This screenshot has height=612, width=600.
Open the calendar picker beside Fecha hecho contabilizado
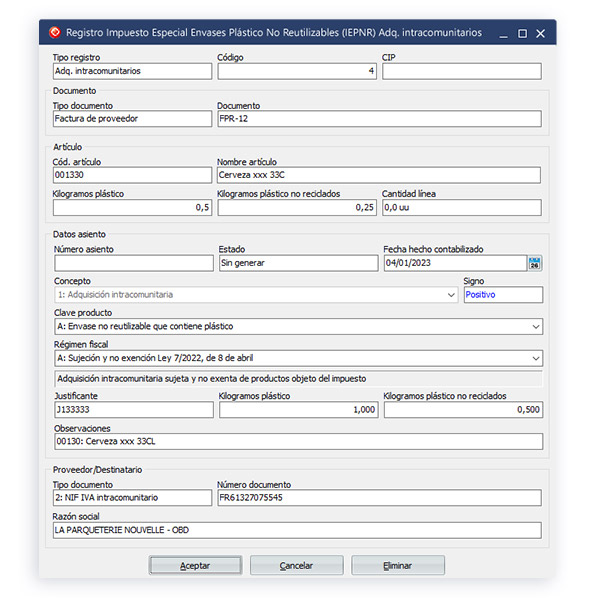pyautogui.click(x=534, y=264)
